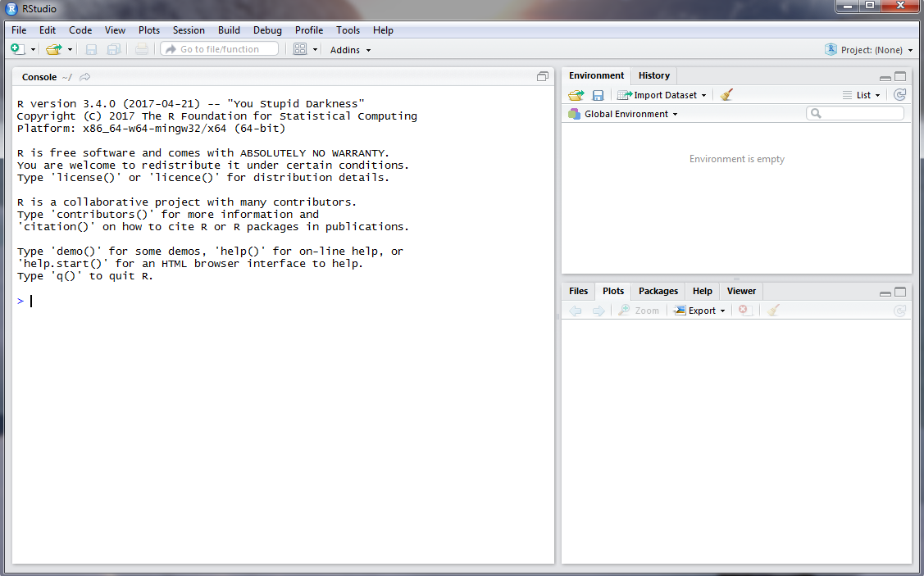This screenshot has height=576, width=924.
Task: Click the Go to file/function box
Action: [x=220, y=49]
